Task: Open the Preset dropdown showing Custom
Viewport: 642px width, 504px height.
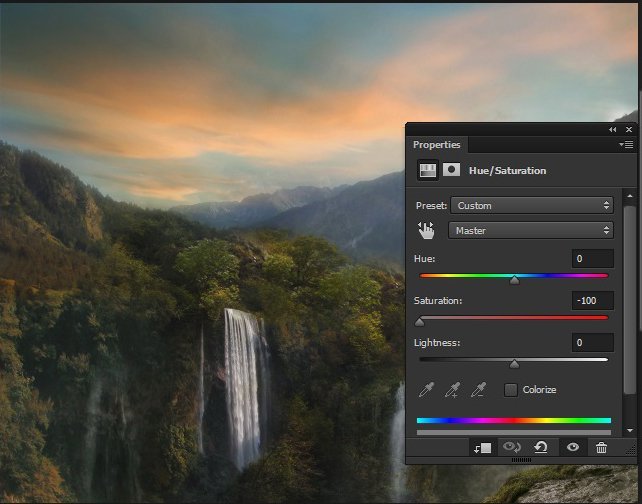Action: (x=531, y=205)
